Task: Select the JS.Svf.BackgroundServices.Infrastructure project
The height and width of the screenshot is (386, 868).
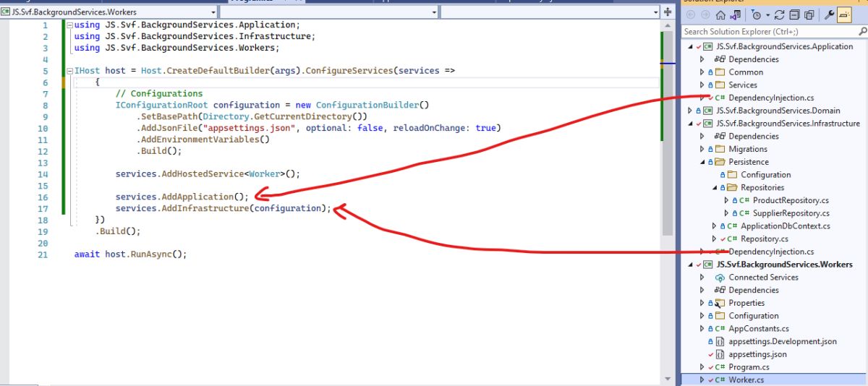Action: [x=788, y=124]
